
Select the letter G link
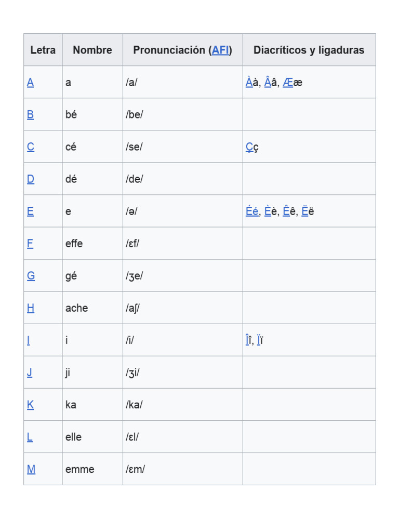click(31, 276)
